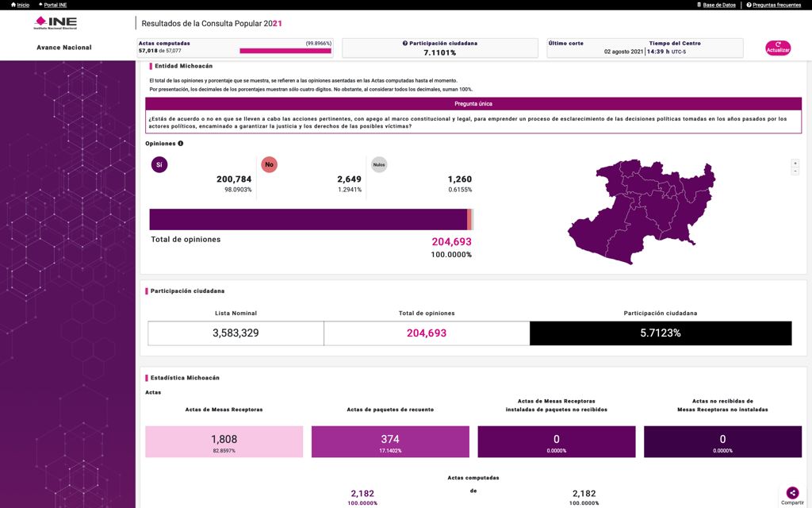Click the Opiniones info icon
This screenshot has height=508, width=812.
click(x=181, y=144)
